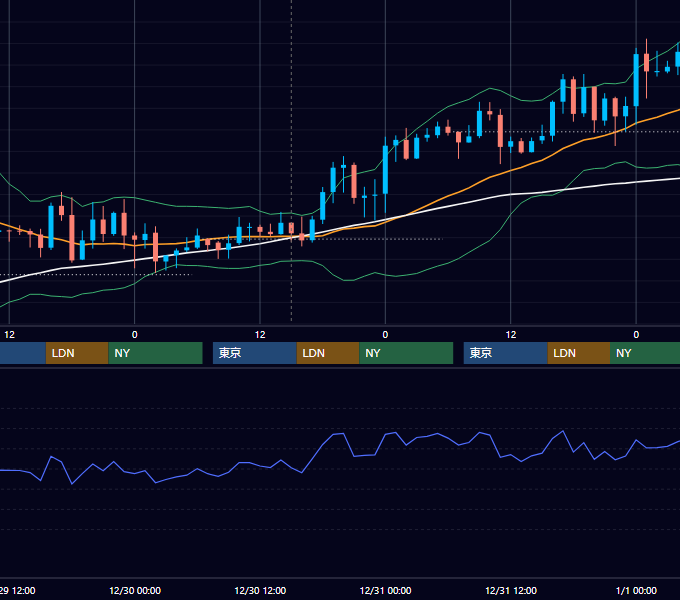The image size is (680, 600).
Task: Select the LDN session bar on 12/31
Action: coord(579,353)
